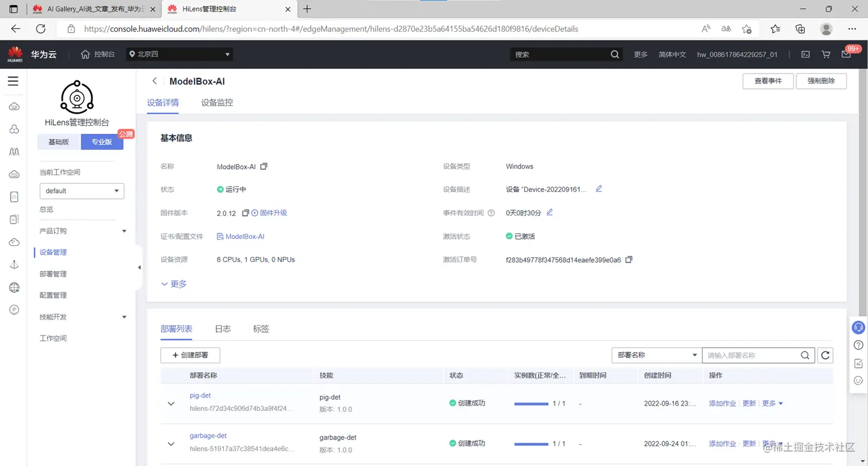Select the 部署列表 tab

point(176,329)
